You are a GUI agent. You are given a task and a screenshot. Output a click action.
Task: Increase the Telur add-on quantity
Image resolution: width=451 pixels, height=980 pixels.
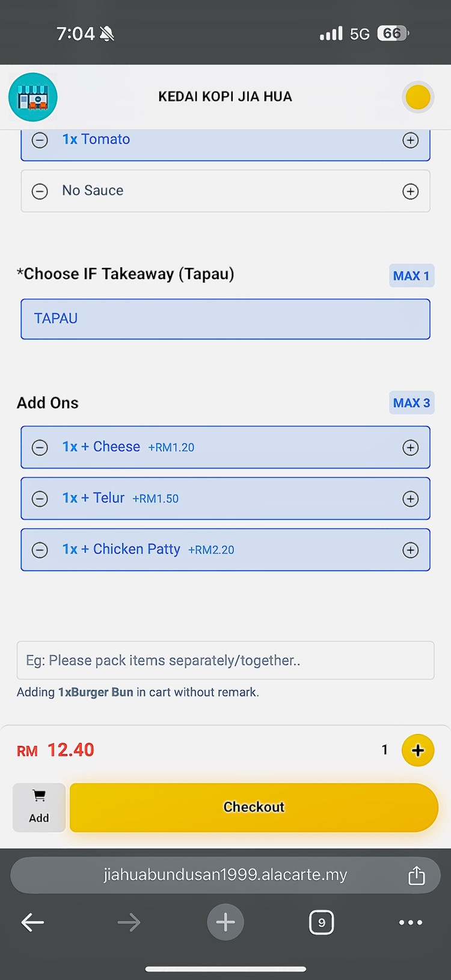point(411,499)
